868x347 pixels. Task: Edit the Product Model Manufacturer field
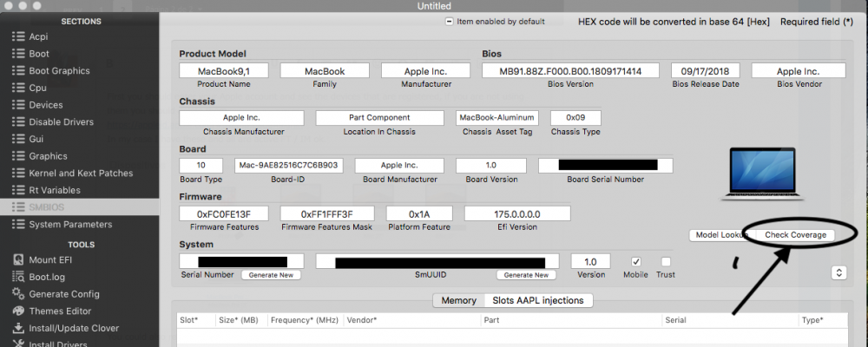pyautogui.click(x=425, y=71)
